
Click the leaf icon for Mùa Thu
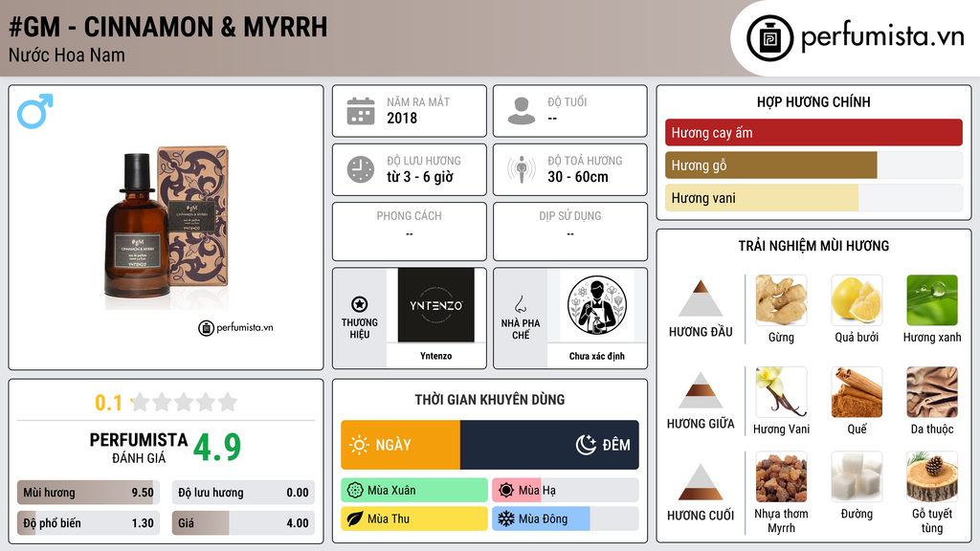coord(355,518)
